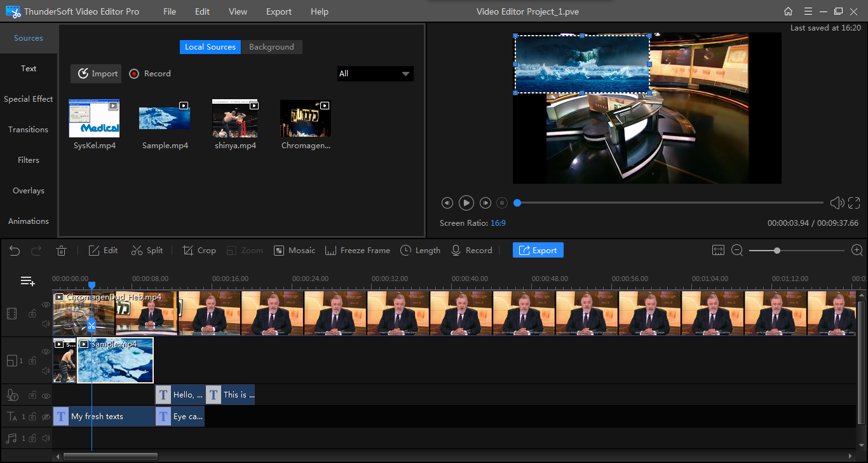Hide the main video track eye

pyautogui.click(x=46, y=305)
